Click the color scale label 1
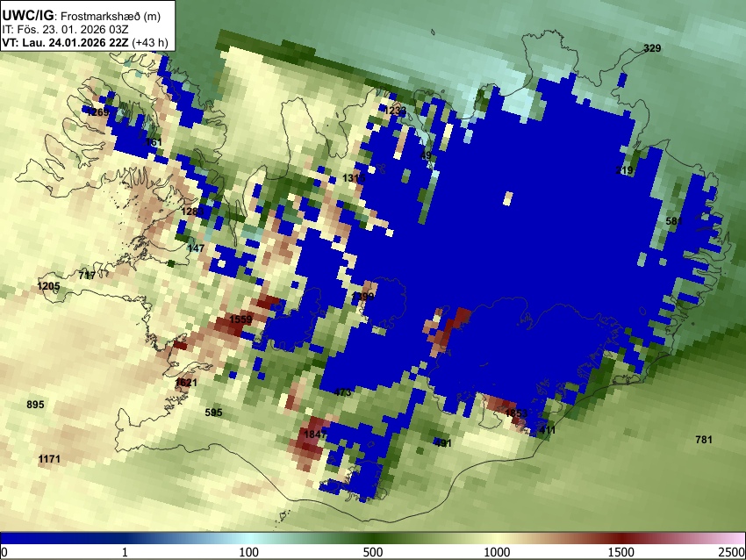 (125, 552)
